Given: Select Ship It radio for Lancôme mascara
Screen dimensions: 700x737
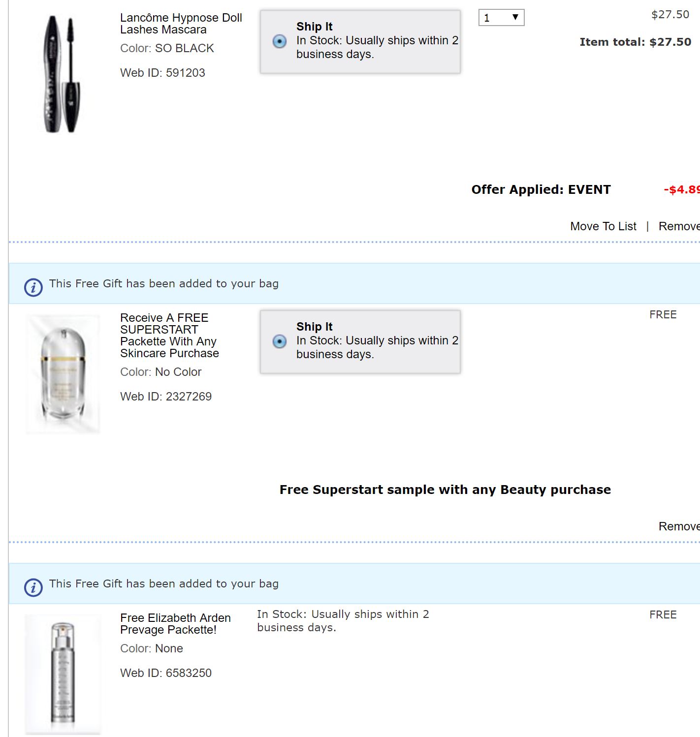Looking at the screenshot, I should coord(280,41).
